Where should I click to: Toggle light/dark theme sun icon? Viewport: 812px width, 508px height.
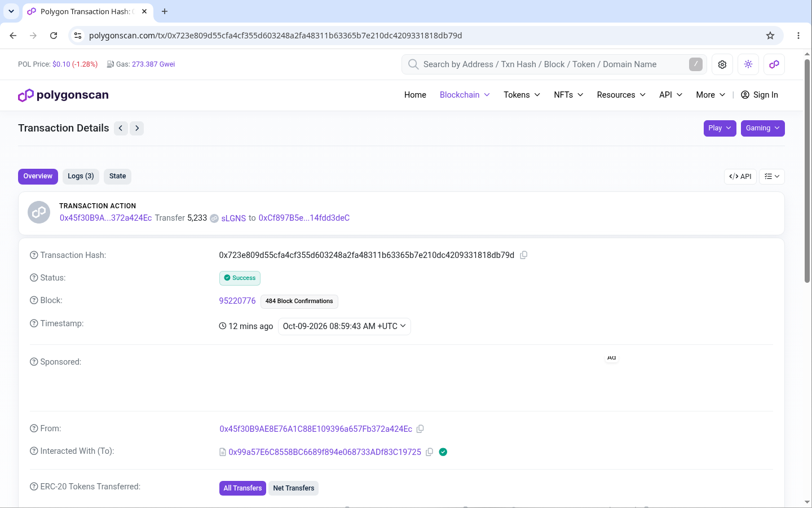pos(748,64)
